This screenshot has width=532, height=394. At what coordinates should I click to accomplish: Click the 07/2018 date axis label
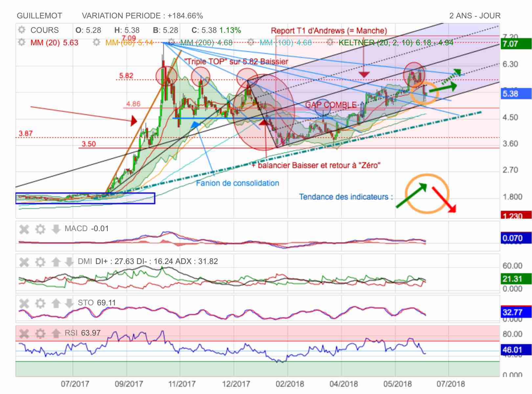451,383
